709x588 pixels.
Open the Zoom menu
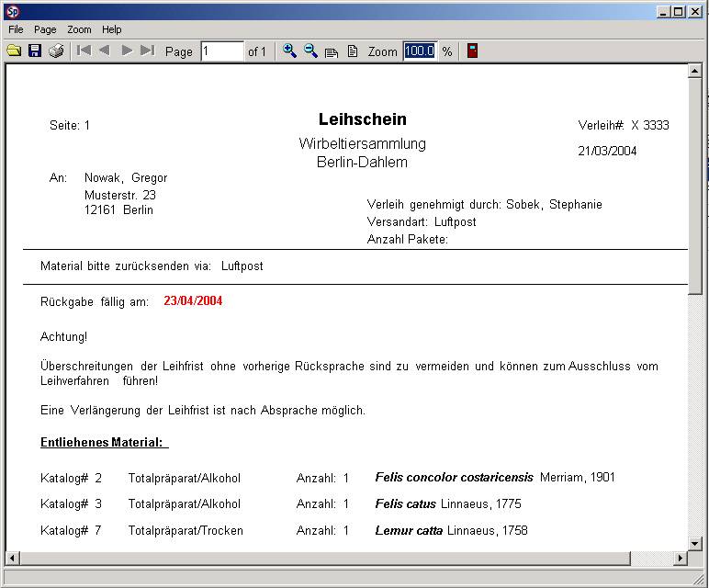coord(79,29)
